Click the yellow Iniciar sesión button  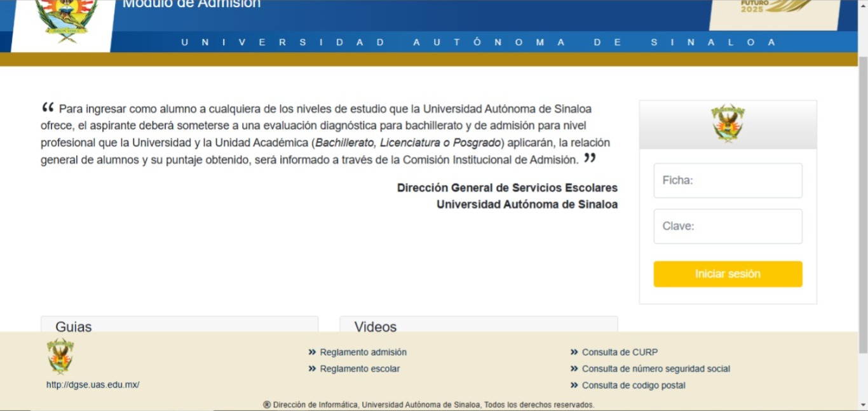(728, 274)
